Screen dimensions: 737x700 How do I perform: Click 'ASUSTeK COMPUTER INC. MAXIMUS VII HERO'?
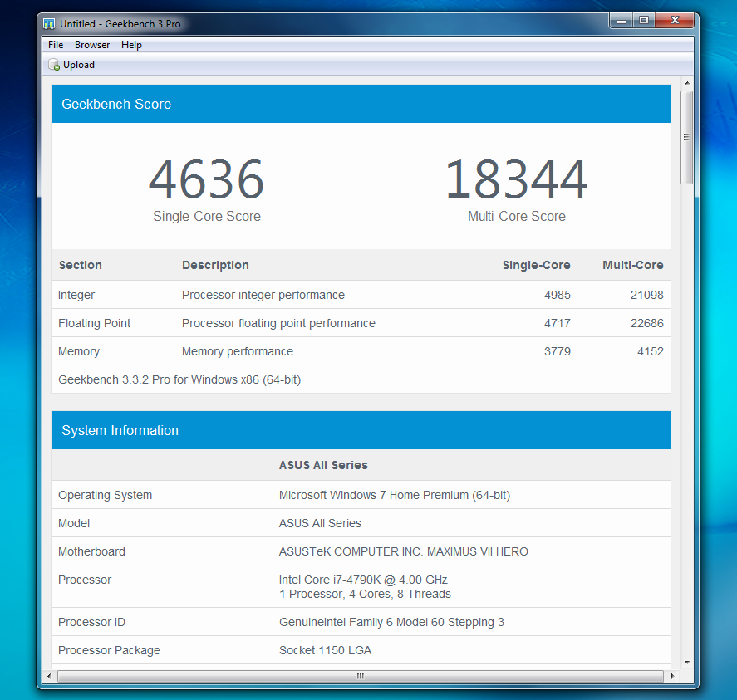pyautogui.click(x=404, y=551)
